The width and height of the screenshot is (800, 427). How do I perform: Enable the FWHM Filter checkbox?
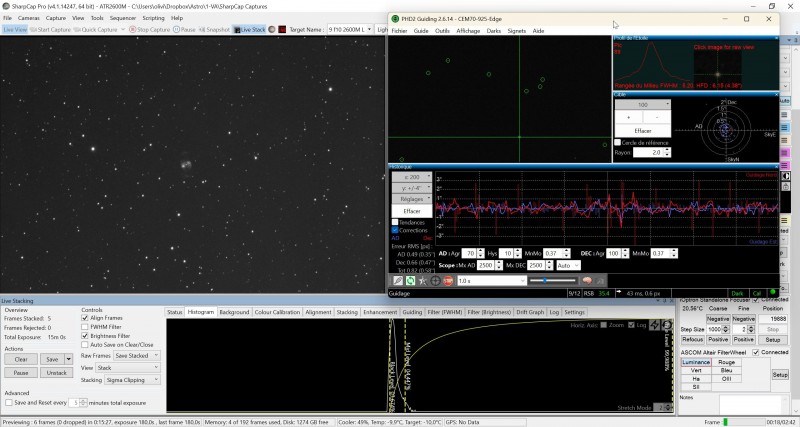(x=85, y=327)
